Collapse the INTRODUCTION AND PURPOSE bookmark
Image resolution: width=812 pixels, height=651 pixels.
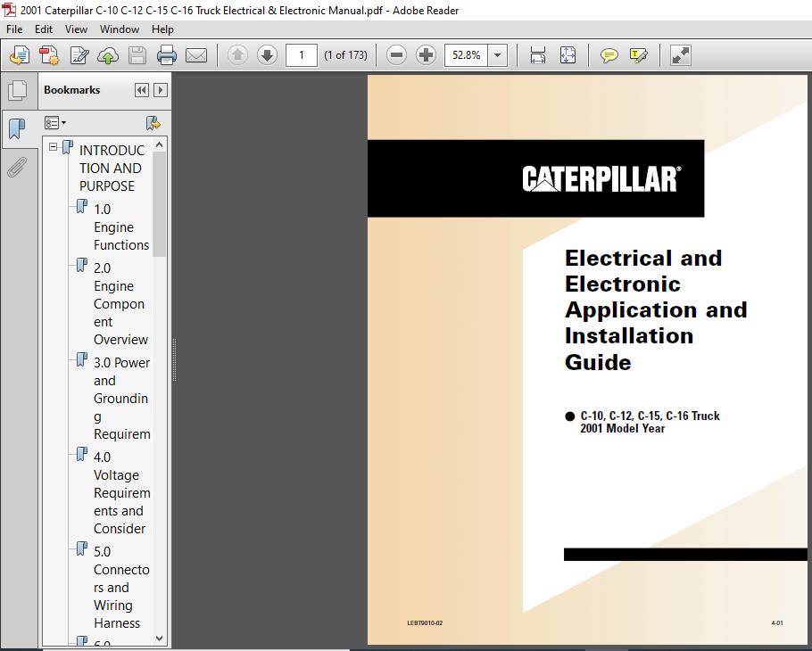coord(53,147)
